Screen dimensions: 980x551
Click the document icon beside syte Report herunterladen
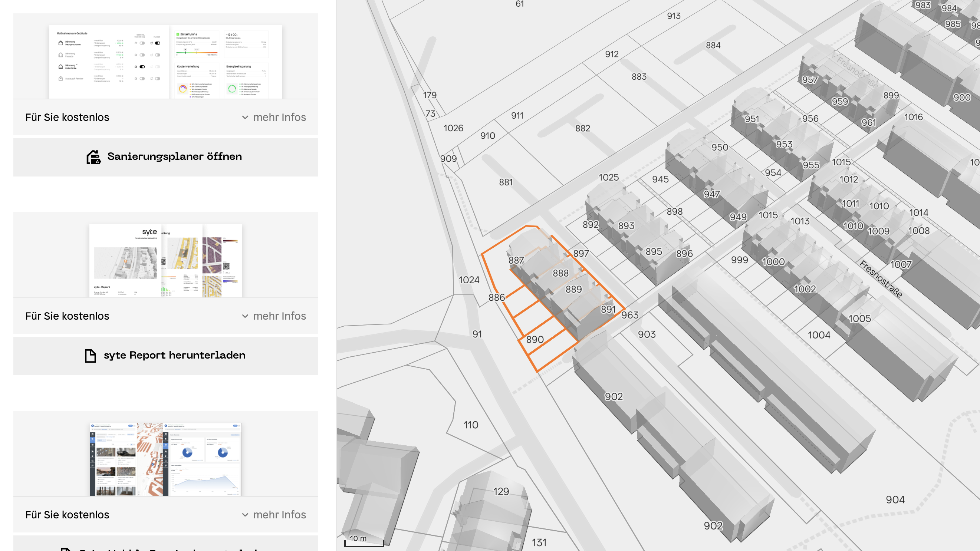click(90, 356)
